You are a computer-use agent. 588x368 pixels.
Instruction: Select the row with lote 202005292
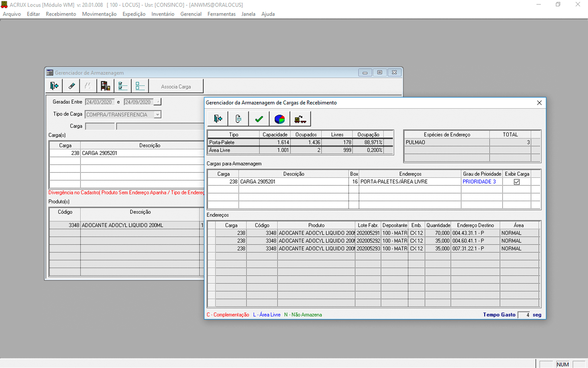(x=368, y=241)
